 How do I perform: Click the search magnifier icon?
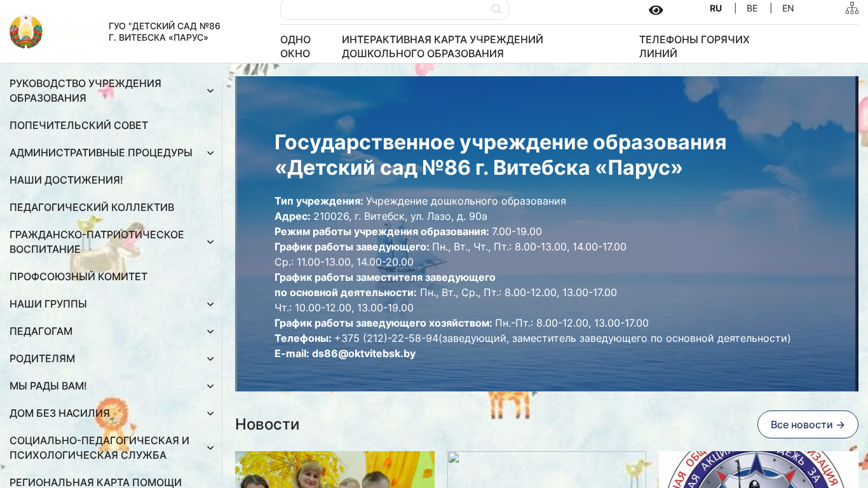tap(496, 9)
